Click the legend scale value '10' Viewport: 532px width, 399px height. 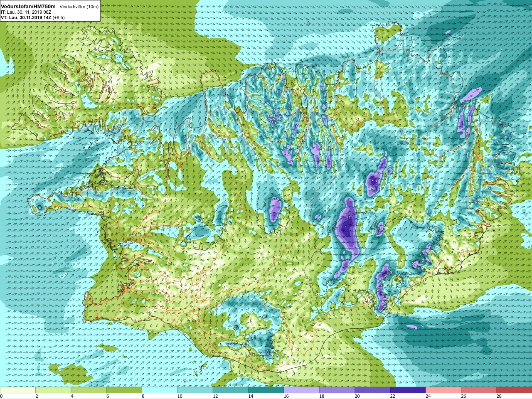pyautogui.click(x=180, y=396)
